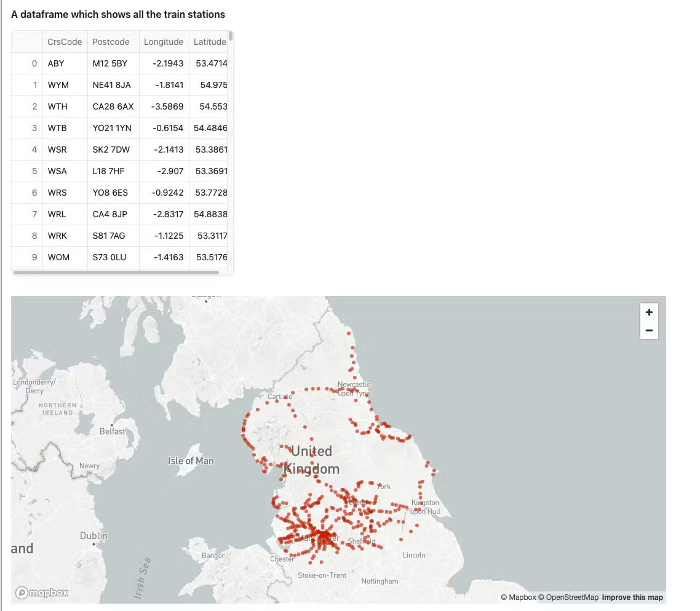Click the Longitude column header
Screen dimensions: 700x611
point(163,42)
